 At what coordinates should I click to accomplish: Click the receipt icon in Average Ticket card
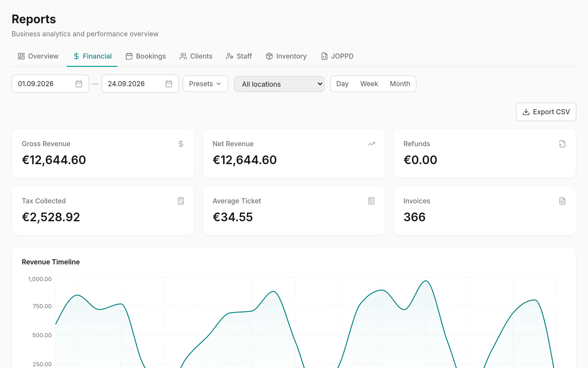click(371, 201)
